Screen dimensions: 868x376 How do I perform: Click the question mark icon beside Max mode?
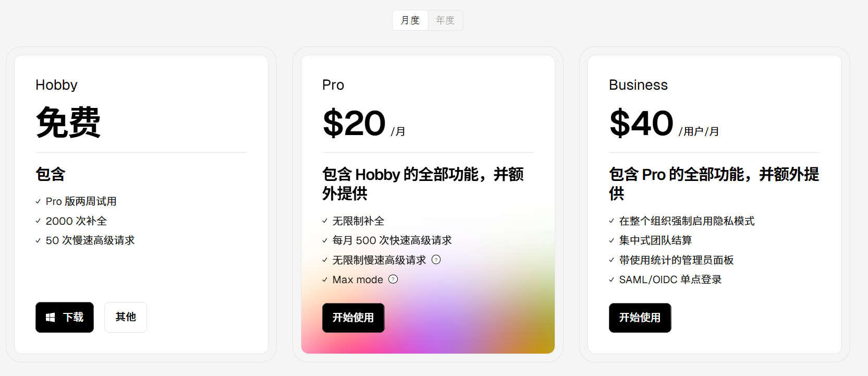(393, 280)
